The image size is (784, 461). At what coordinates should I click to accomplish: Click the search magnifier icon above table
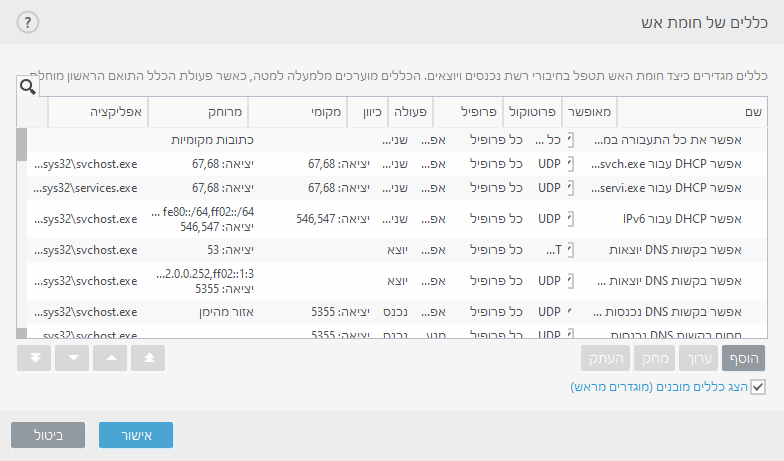pos(28,87)
